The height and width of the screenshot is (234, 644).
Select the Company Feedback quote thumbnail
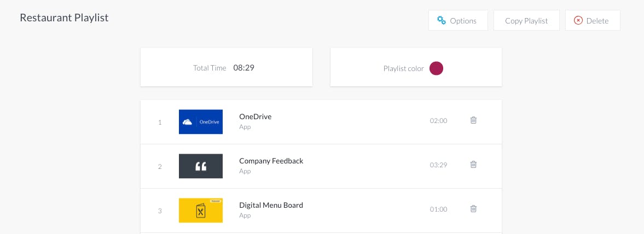coord(201,166)
